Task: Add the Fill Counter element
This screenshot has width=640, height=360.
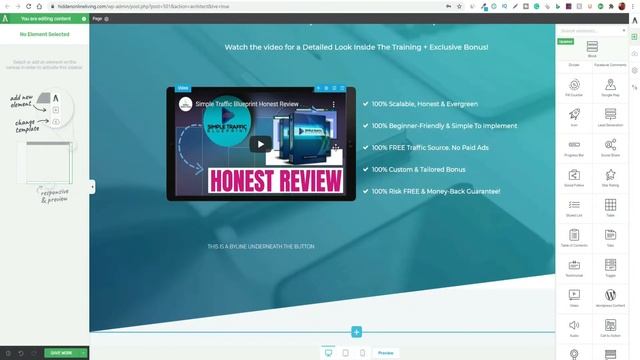Action: click(x=574, y=88)
